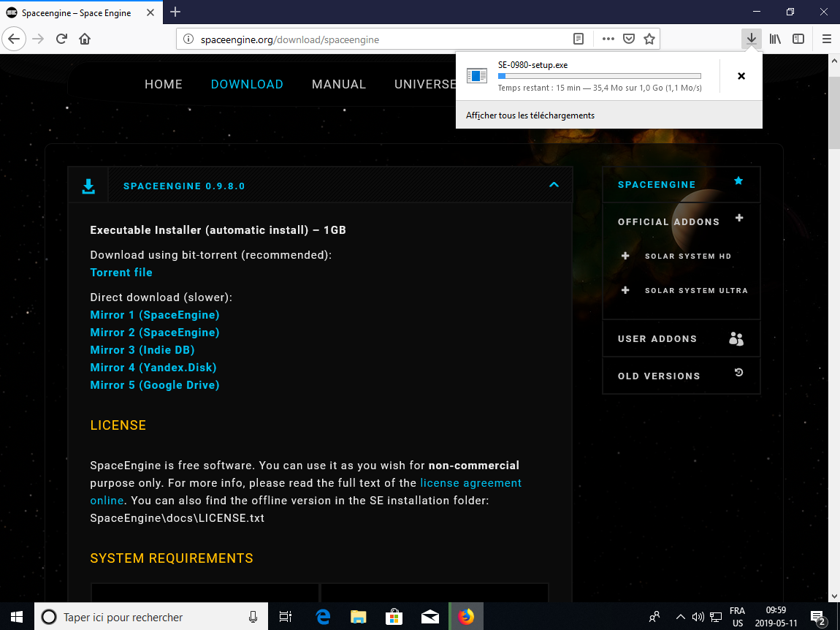Viewport: 840px width, 630px height.
Task: Open the notification center icon
Action: (818, 618)
